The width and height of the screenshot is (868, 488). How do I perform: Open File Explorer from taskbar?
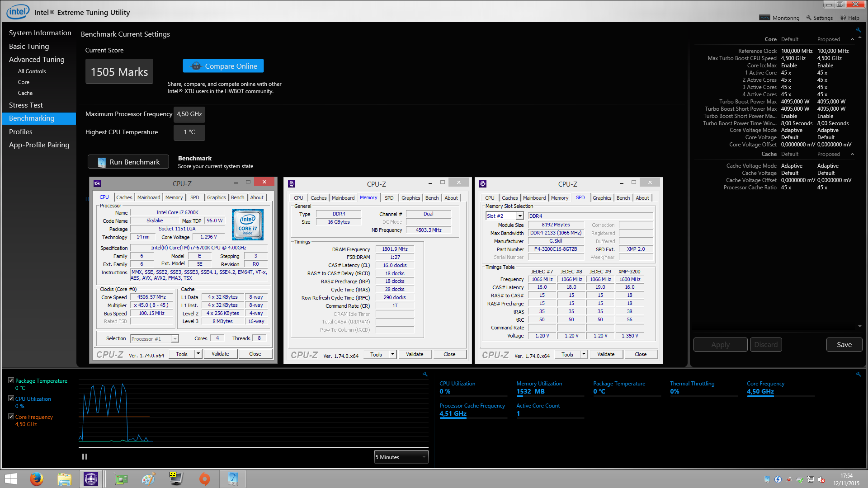[x=64, y=479]
